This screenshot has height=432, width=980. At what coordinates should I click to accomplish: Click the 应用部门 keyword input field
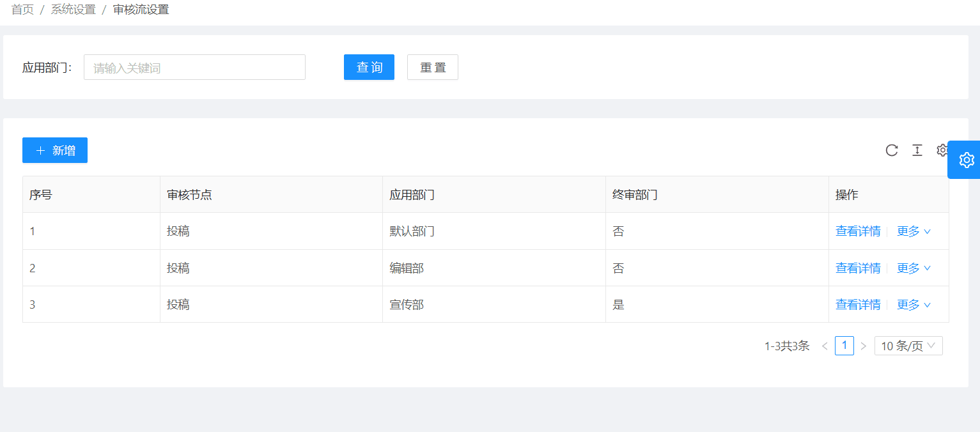click(194, 67)
